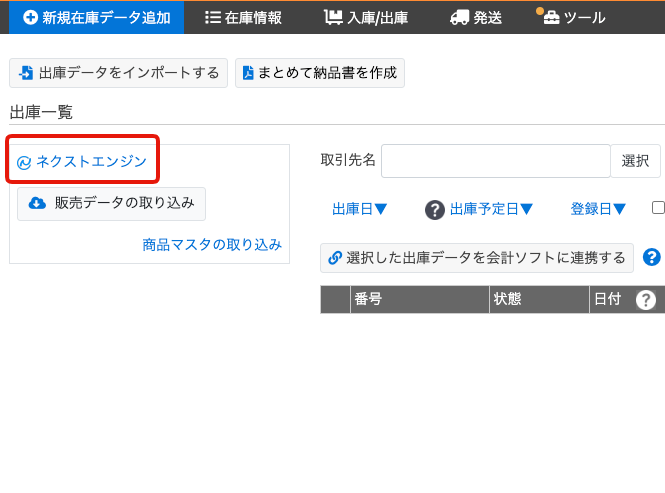The height and width of the screenshot is (493, 665).
Task: Click the forklift icon beside 入庫/出庫
Action: (x=333, y=17)
